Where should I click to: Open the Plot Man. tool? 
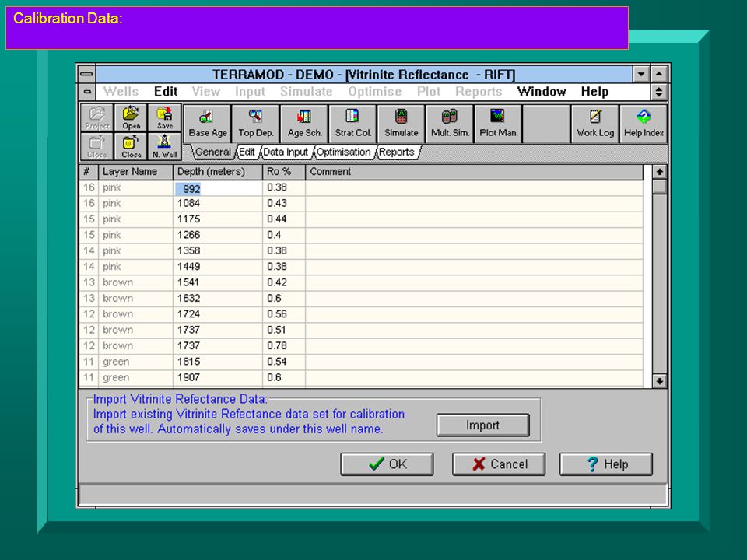[x=498, y=124]
